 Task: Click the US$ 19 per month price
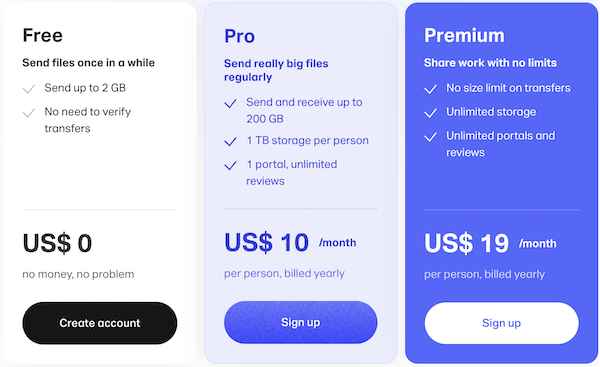(x=490, y=243)
